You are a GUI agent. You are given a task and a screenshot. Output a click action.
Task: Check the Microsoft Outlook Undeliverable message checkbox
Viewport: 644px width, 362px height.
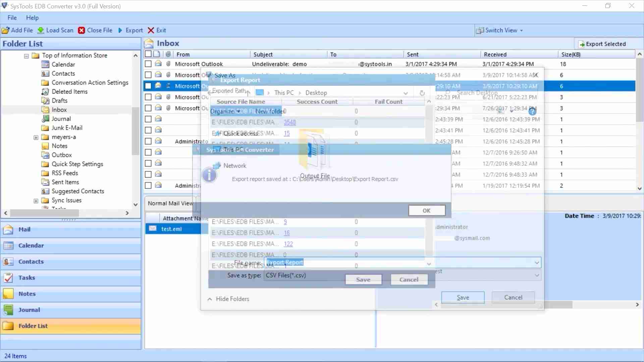pos(148,64)
